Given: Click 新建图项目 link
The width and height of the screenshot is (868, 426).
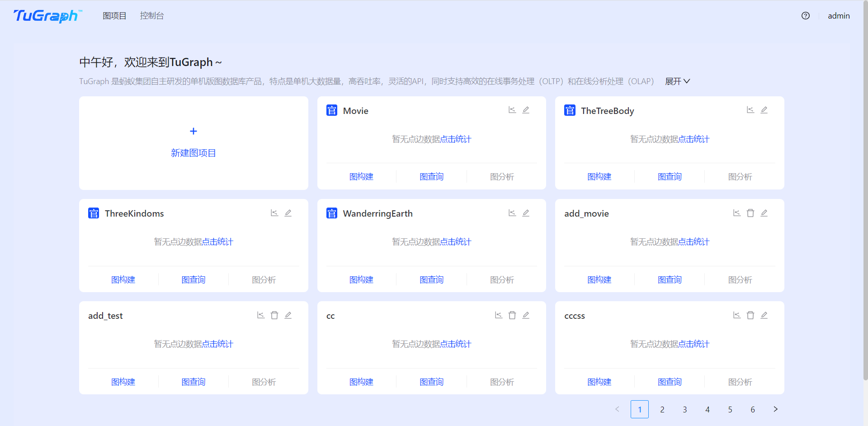Looking at the screenshot, I should pyautogui.click(x=193, y=153).
